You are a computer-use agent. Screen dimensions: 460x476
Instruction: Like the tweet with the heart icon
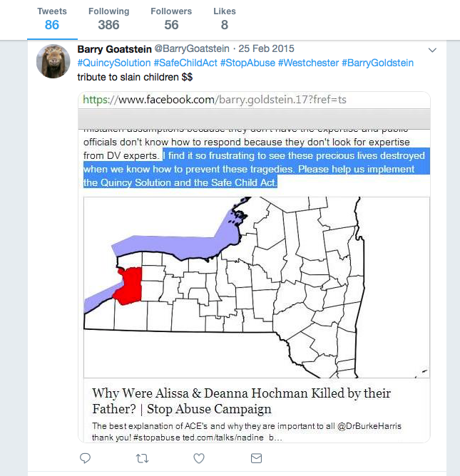coord(199,457)
